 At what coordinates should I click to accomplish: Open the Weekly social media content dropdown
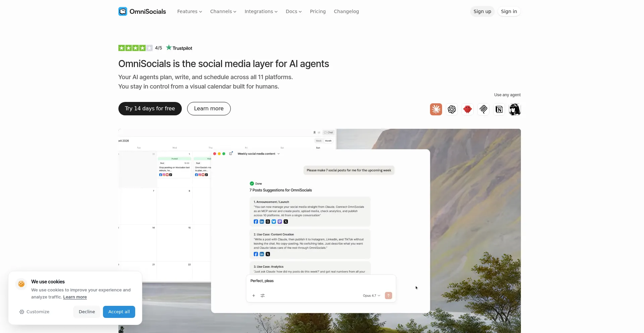point(259,154)
